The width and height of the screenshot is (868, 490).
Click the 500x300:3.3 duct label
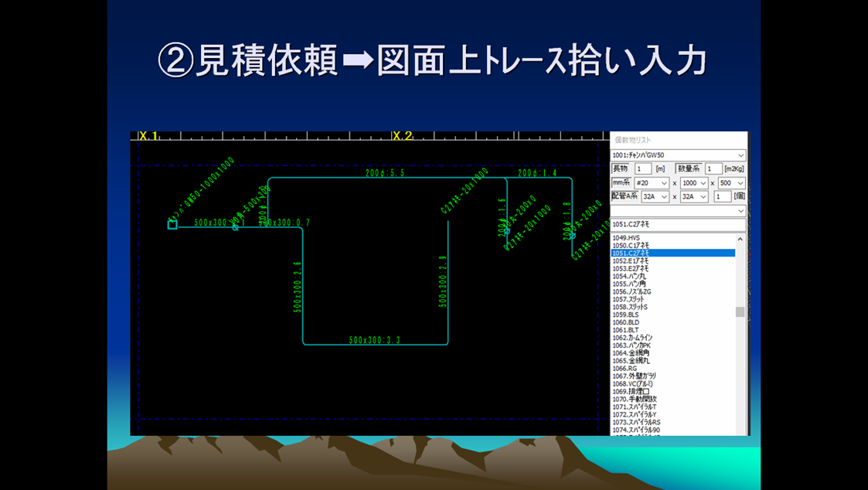374,340
